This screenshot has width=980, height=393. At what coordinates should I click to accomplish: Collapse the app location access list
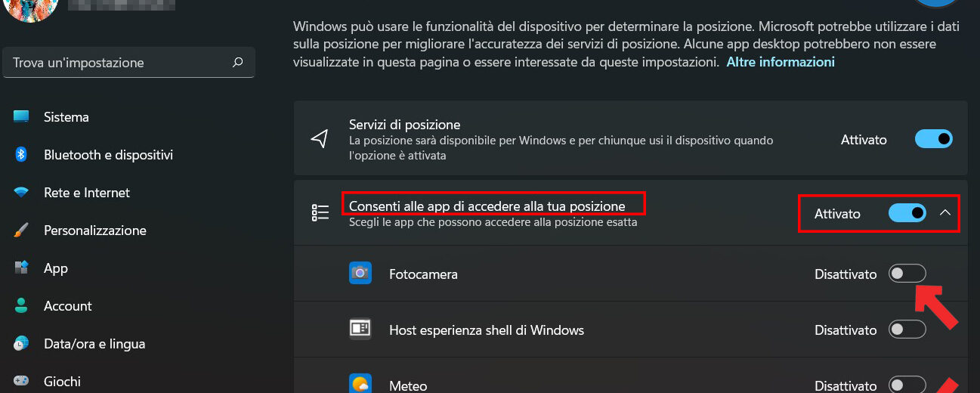[944, 213]
